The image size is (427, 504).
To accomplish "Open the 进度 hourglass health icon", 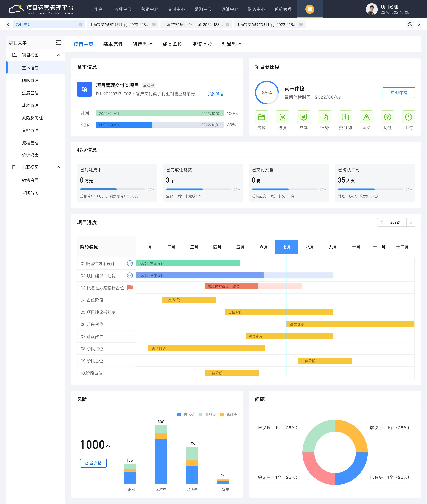I will pyautogui.click(x=282, y=117).
